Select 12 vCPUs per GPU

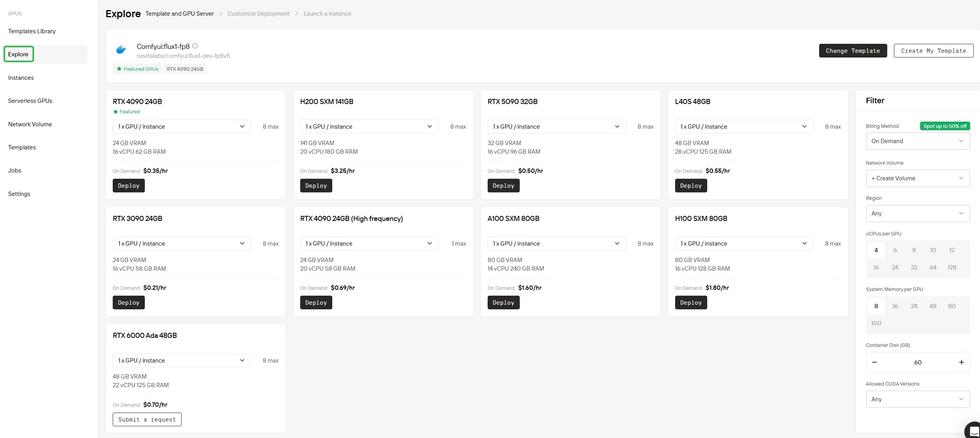click(x=952, y=250)
